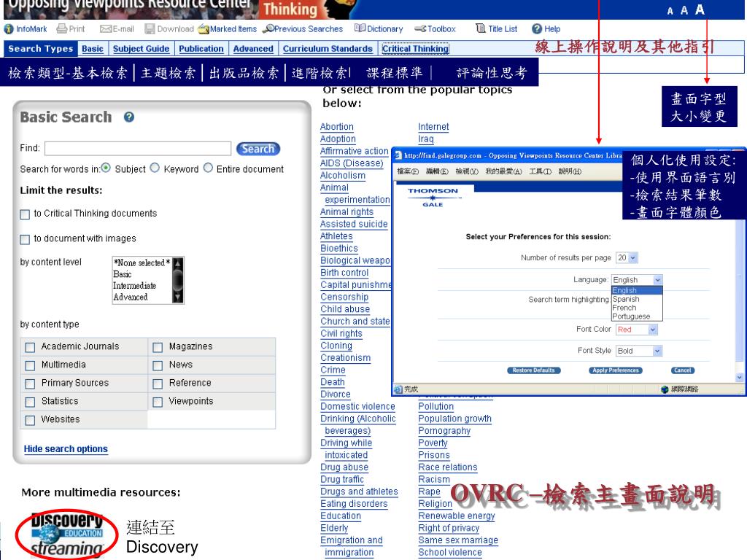Check Primary Sources content type
Viewport: 747px width, 560px height.
tap(30, 384)
